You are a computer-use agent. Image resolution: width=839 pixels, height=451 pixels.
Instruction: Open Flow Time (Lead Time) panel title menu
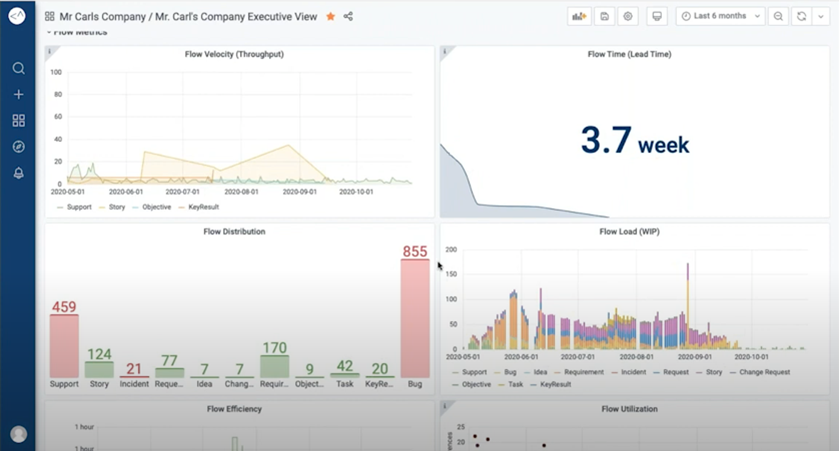tap(629, 54)
